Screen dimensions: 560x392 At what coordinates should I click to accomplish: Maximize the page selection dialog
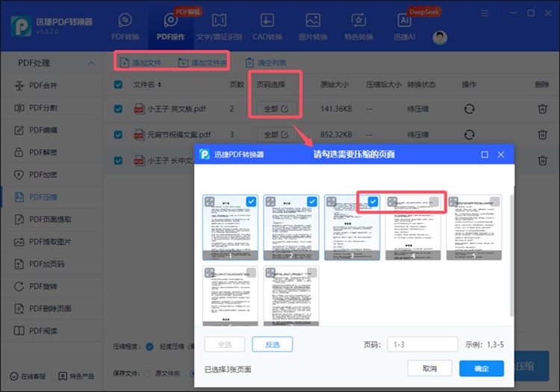pyautogui.click(x=485, y=155)
